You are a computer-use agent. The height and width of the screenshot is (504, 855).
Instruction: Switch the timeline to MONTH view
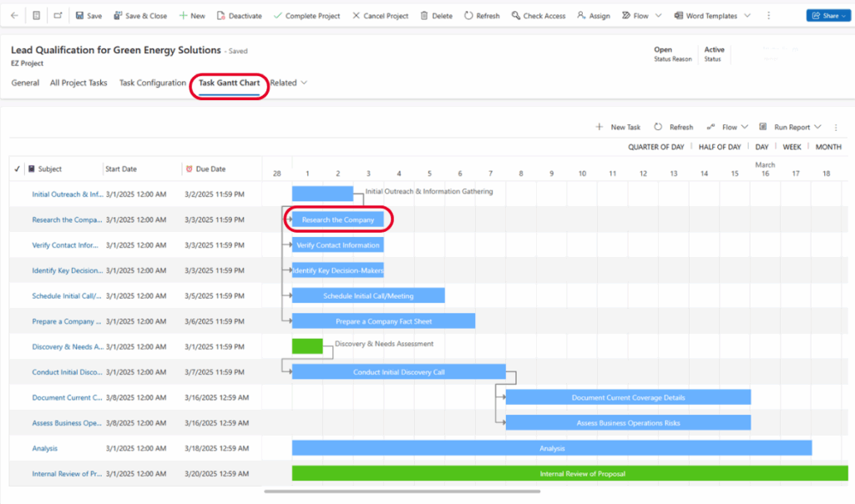click(x=827, y=147)
